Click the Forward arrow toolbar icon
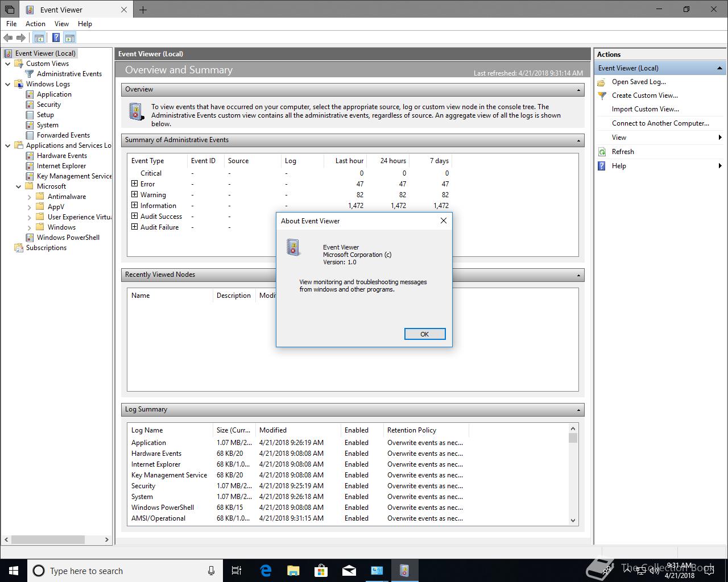The image size is (728, 582). (x=21, y=38)
